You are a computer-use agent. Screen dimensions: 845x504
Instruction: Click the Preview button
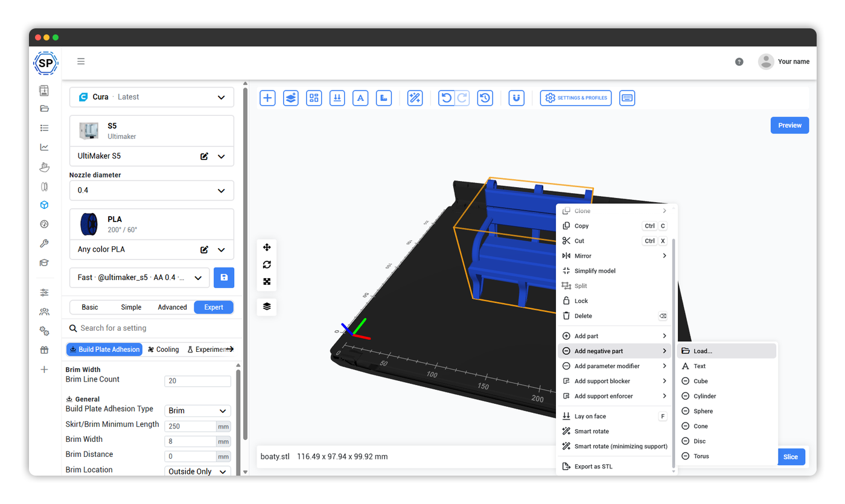pos(789,126)
